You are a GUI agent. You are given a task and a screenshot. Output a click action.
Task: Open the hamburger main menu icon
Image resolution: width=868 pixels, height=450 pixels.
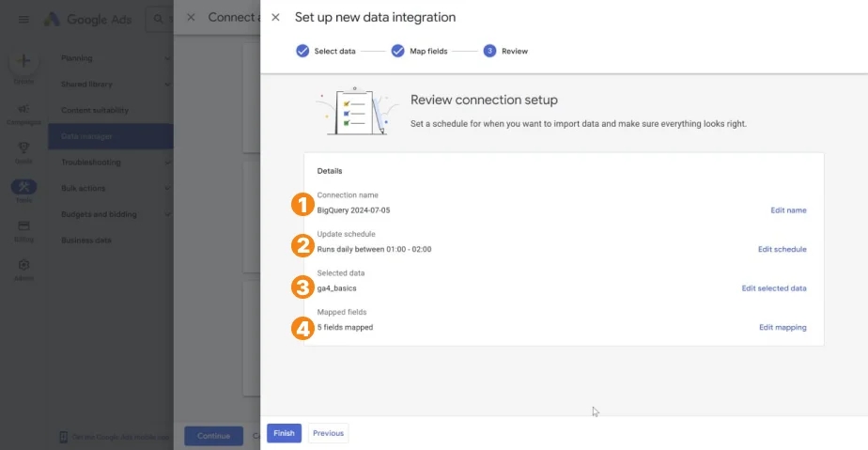(x=23, y=20)
